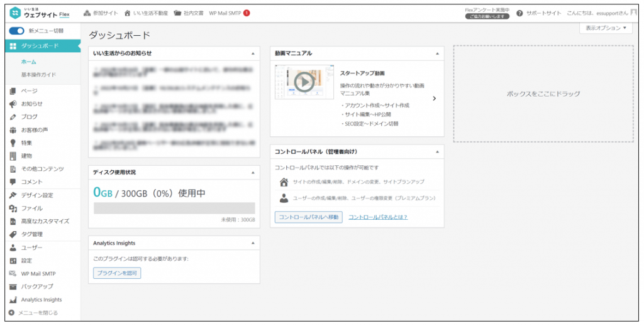Viewport: 644px width, 326px height.
Task: Open the コントロールパネルとは？ link
Action: coord(378,217)
